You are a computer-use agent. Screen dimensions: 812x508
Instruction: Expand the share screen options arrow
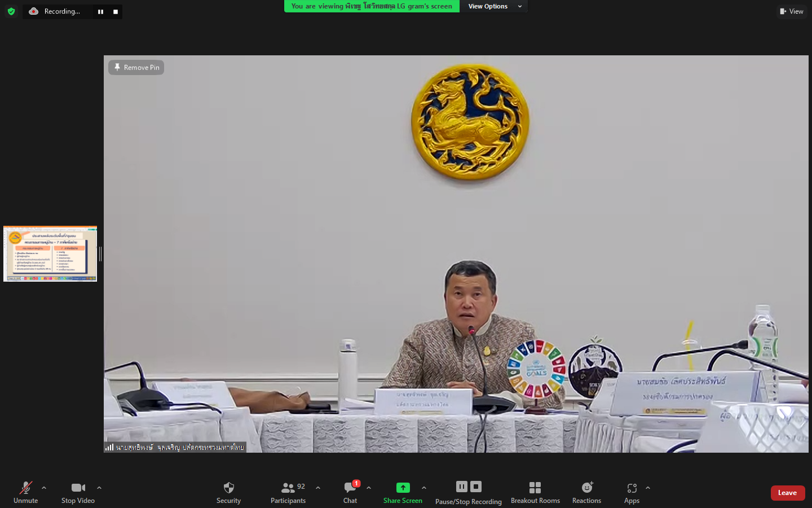click(x=424, y=488)
